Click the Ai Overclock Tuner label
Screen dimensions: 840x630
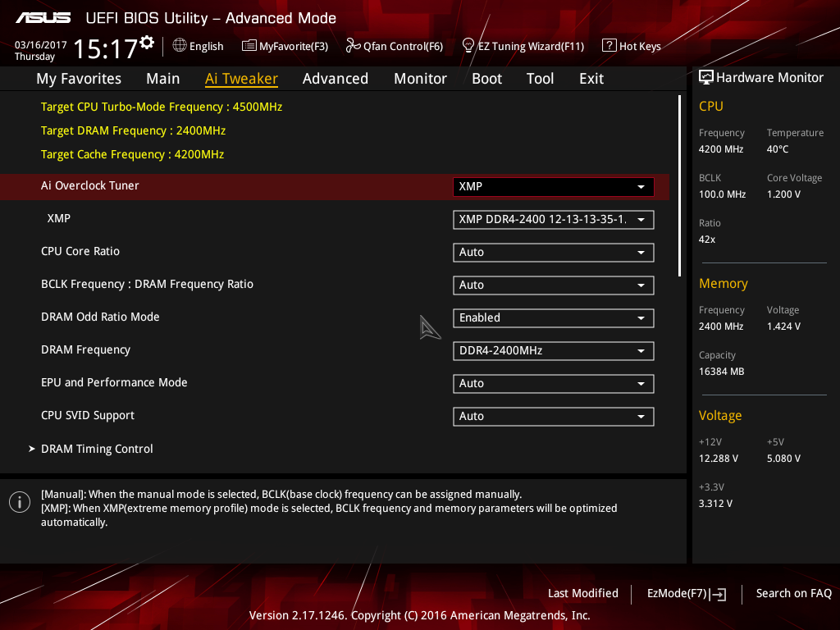pyautogui.click(x=90, y=185)
